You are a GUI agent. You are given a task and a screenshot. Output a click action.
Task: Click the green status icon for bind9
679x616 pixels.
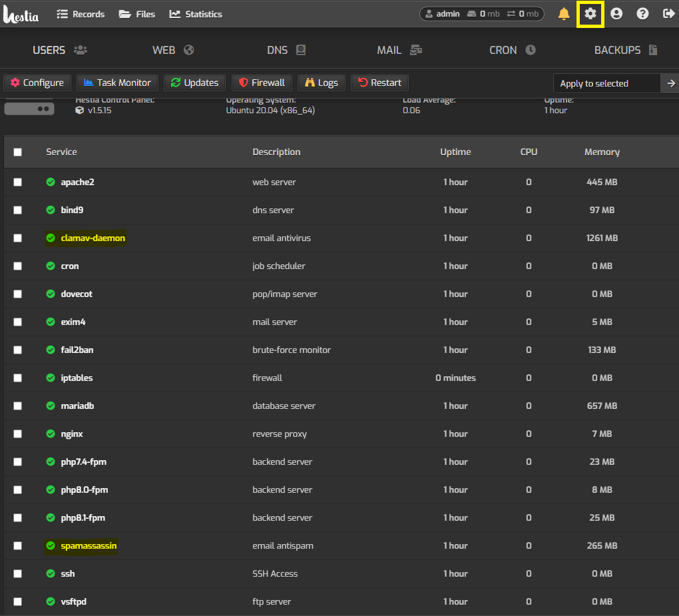click(x=51, y=210)
